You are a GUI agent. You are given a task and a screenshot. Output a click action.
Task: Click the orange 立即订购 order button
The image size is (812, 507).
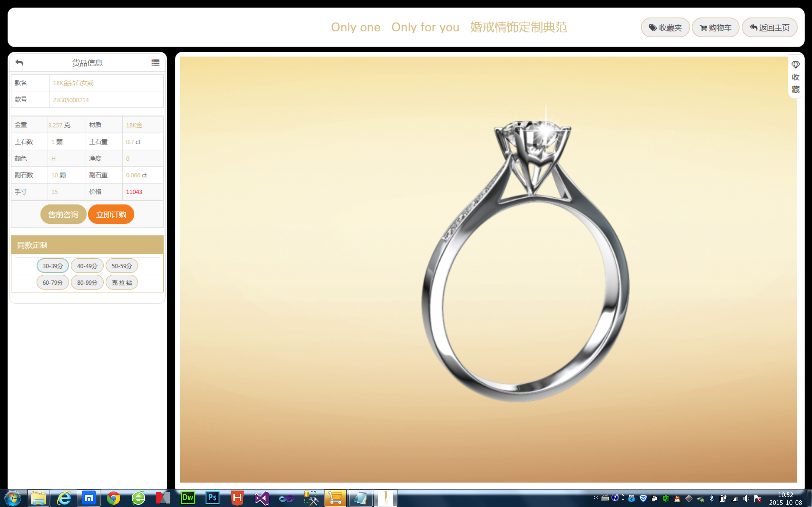(x=111, y=214)
